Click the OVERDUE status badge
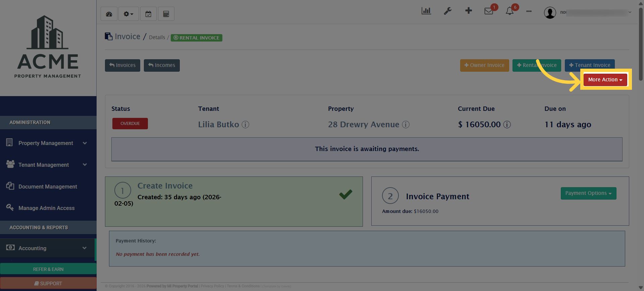644x291 pixels. pos(130,124)
